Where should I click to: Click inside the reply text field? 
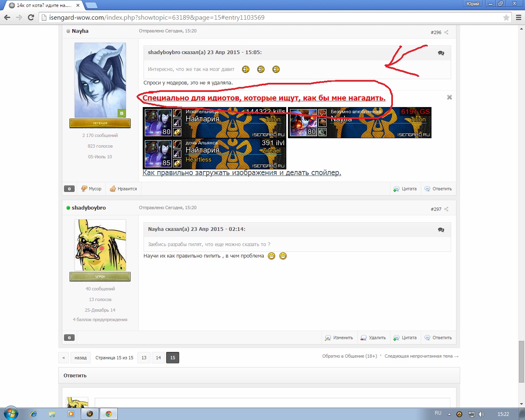(x=272, y=402)
